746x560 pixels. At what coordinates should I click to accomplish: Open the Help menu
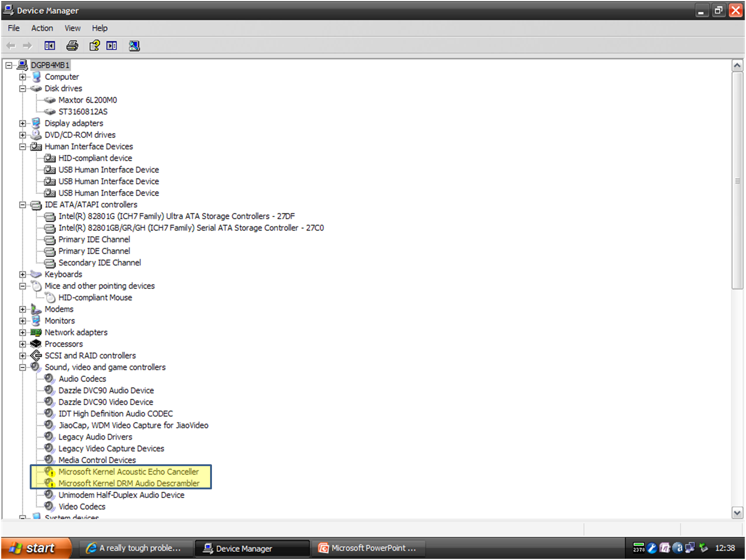point(99,28)
